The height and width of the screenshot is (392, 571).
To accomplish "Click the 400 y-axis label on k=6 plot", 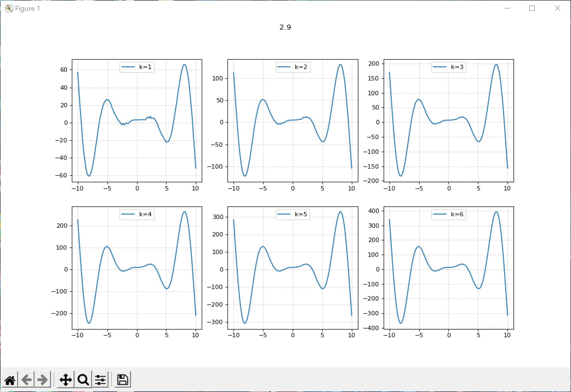I will tap(374, 211).
